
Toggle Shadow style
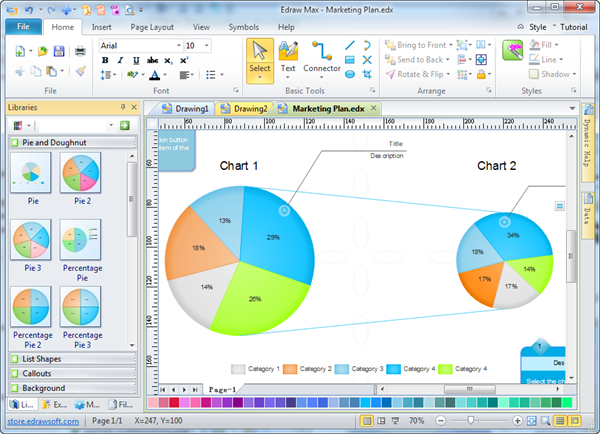coord(552,74)
